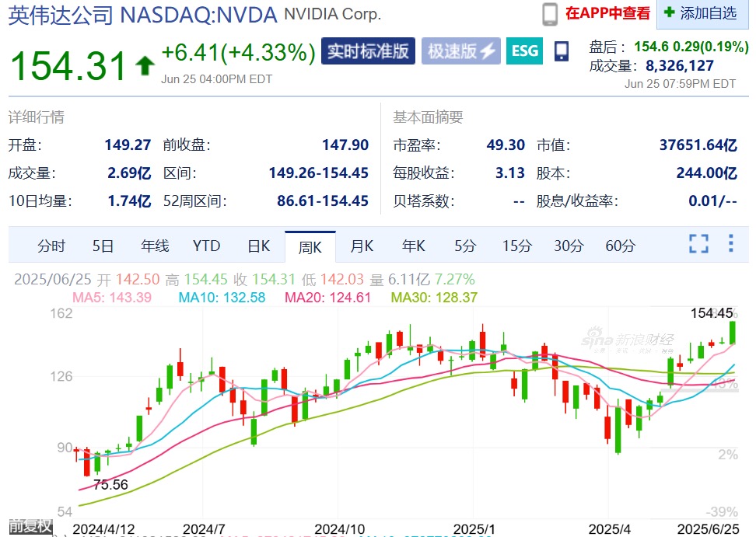Click the after-hours 成交量 value 8,326,127
Viewport: 756px width, 537px height.
click(680, 65)
